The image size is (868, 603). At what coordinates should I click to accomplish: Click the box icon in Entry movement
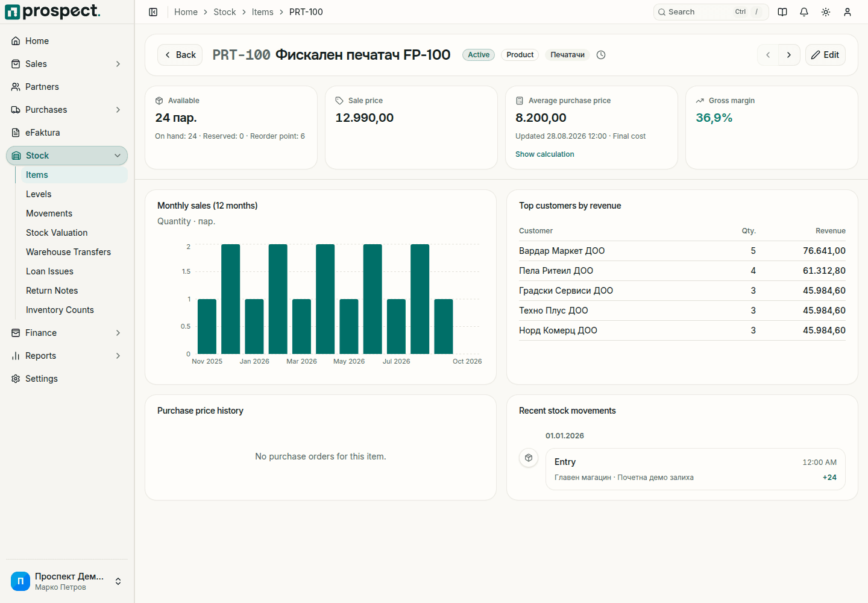click(529, 458)
